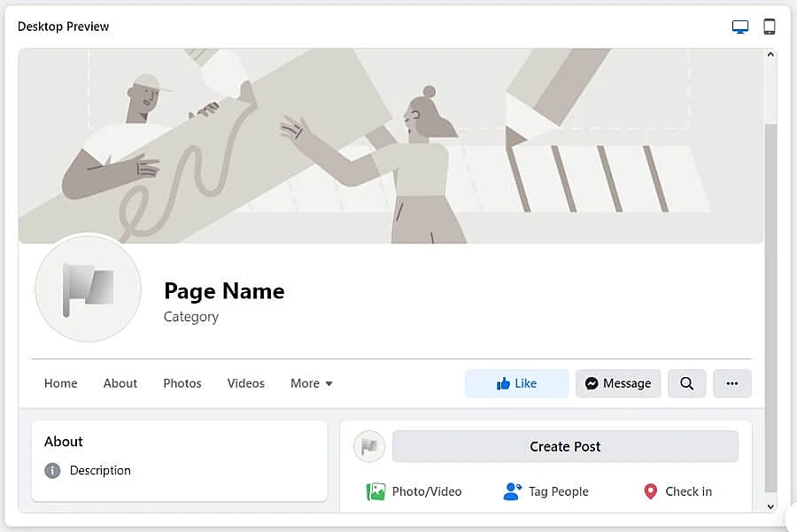Open the Videos tab

246,383
